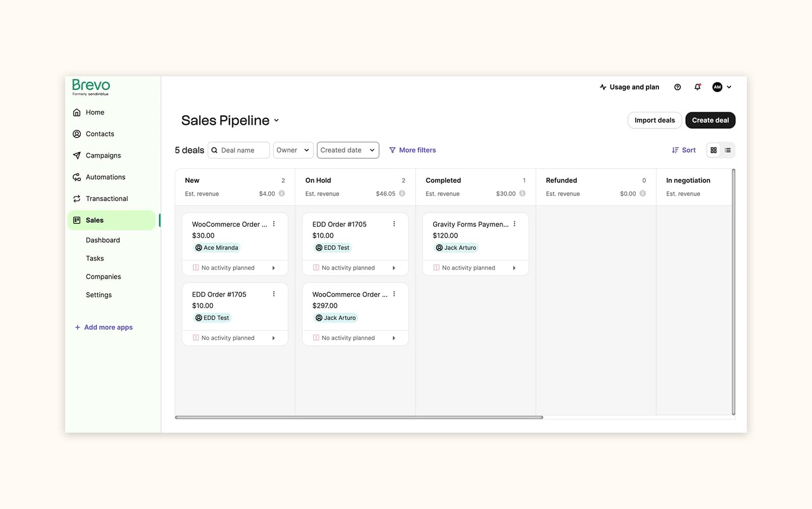The height and width of the screenshot is (509, 812).
Task: Expand the Owner filter dropdown
Action: (293, 150)
